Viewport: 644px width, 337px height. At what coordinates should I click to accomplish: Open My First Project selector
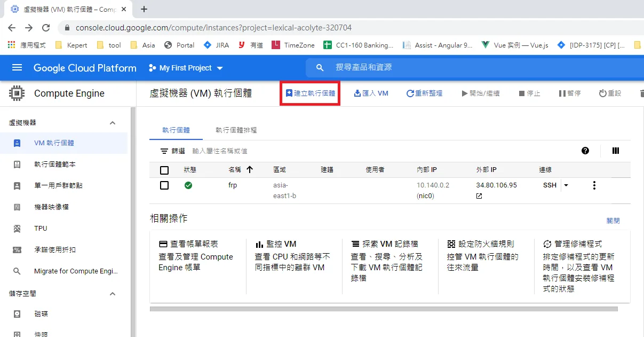coord(186,68)
